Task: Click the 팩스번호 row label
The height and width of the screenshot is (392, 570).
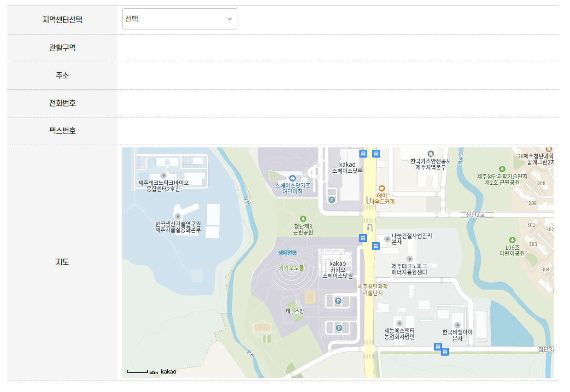Action: point(62,131)
